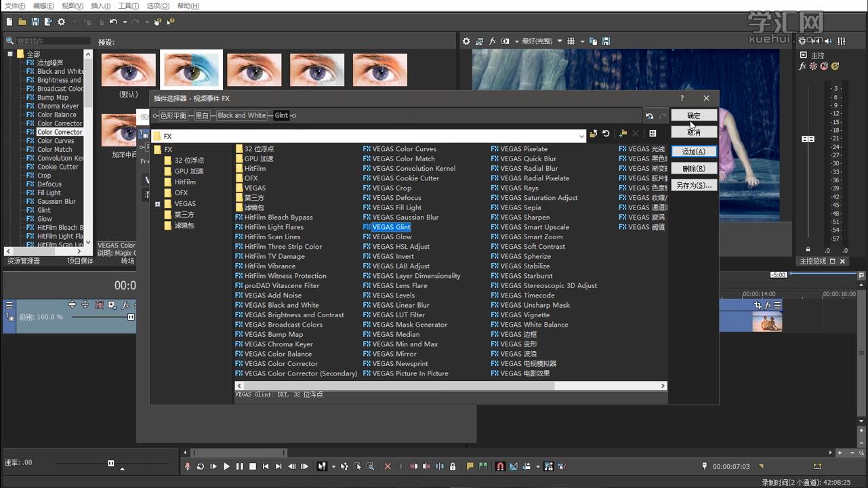
Task: Click the Play button in transport bar
Action: [226, 466]
